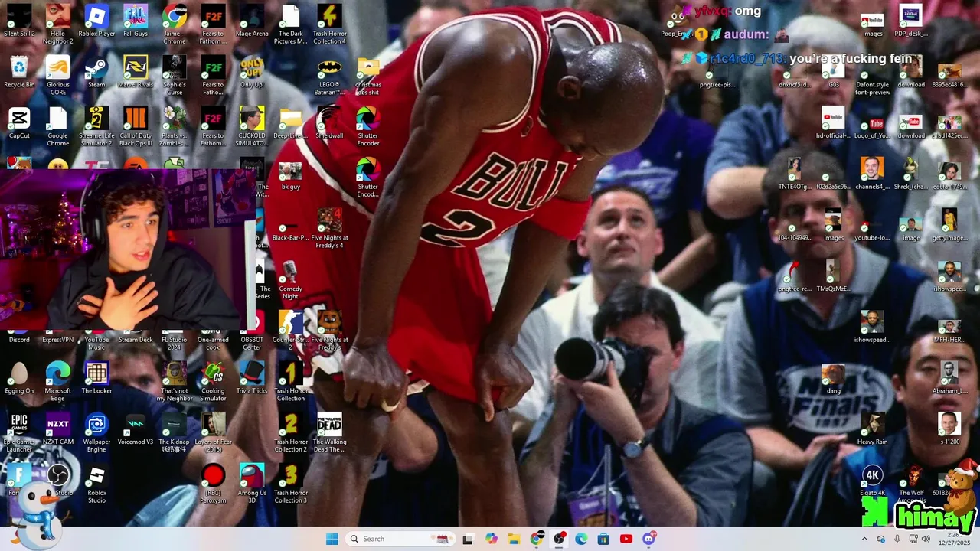Launch Glorious CORE from the desktop
This screenshot has width=980, height=551.
[x=57, y=75]
